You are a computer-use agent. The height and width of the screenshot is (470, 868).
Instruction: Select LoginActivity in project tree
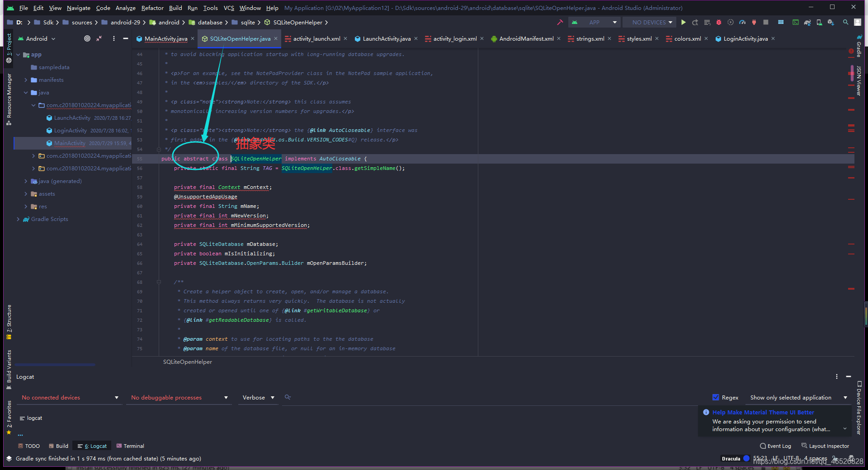pyautogui.click(x=70, y=131)
